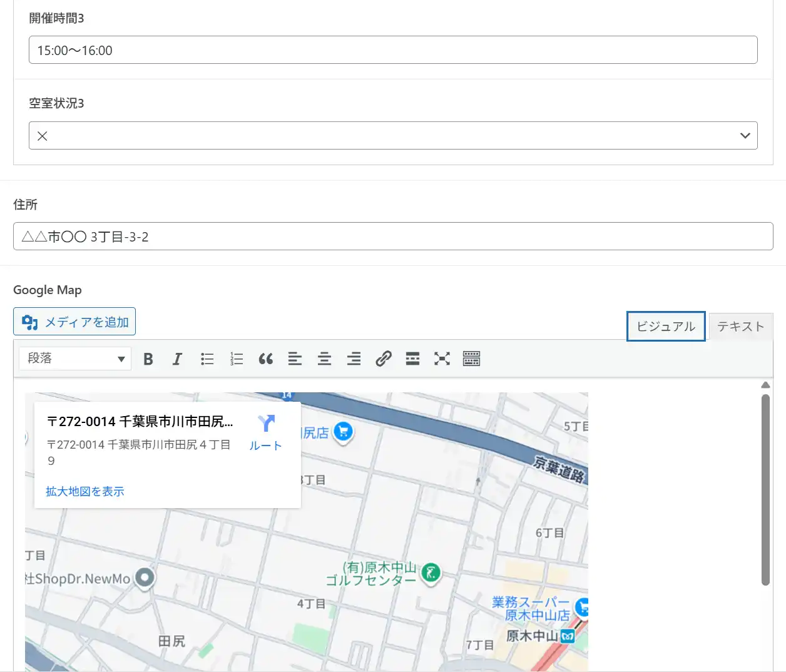
Task: Apply italic formatting in editor toolbar
Action: (x=177, y=359)
